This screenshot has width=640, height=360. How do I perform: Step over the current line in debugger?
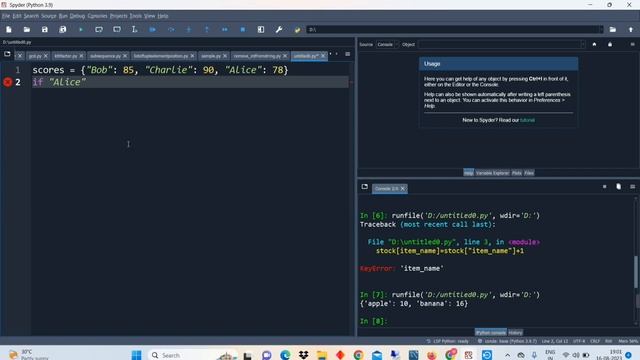[x=171, y=29]
